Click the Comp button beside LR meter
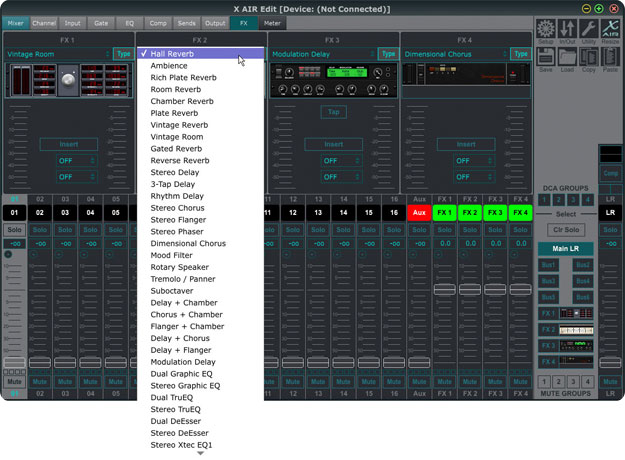Image resolution: width=625 pixels, height=460 pixels. pos(610,173)
